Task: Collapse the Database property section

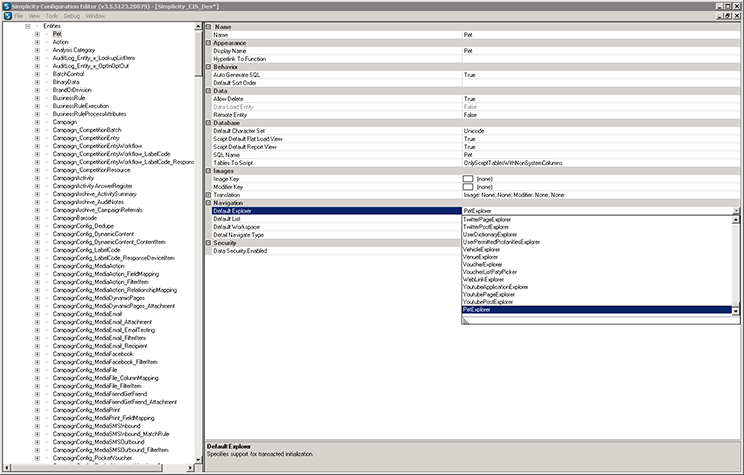Action: (x=208, y=123)
